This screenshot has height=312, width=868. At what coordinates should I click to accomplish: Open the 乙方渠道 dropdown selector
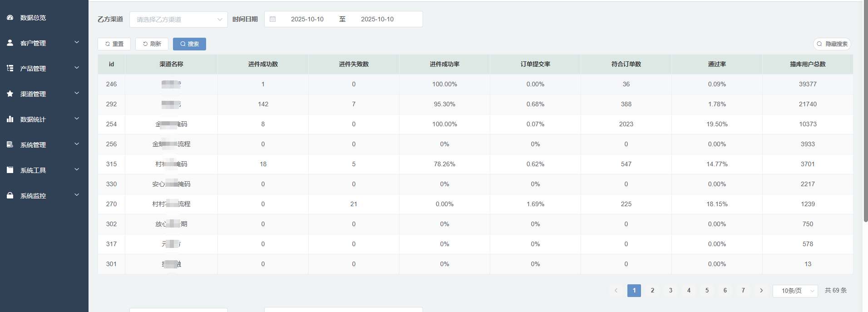178,20
